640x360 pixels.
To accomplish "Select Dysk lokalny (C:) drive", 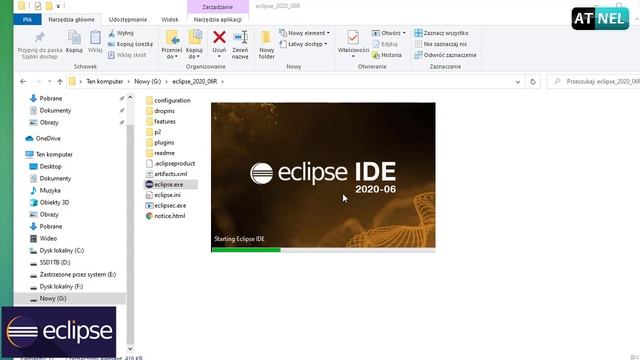I will pos(62,250).
